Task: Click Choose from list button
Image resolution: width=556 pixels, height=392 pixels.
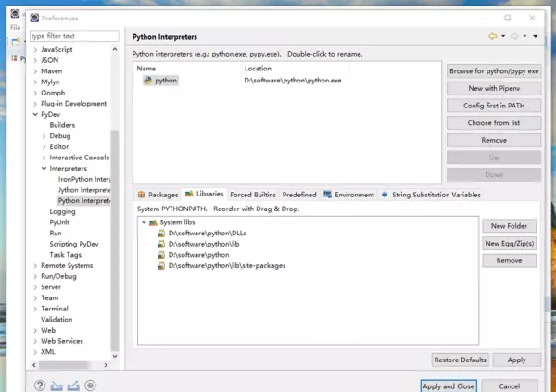Action: point(494,122)
